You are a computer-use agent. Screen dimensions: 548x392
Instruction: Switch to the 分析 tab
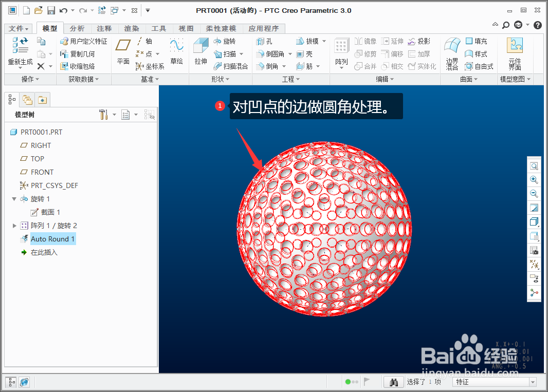point(77,29)
